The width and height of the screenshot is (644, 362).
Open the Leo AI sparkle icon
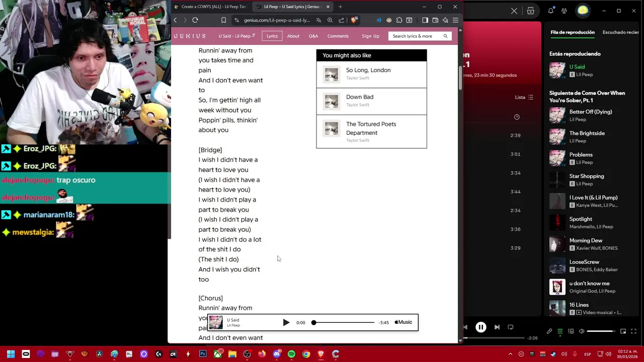[445, 20]
